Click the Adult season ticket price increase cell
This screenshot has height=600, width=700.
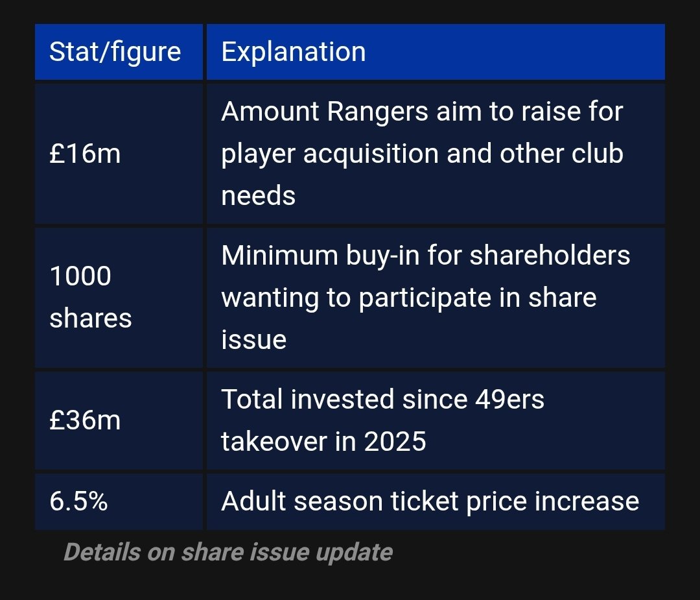(x=430, y=501)
